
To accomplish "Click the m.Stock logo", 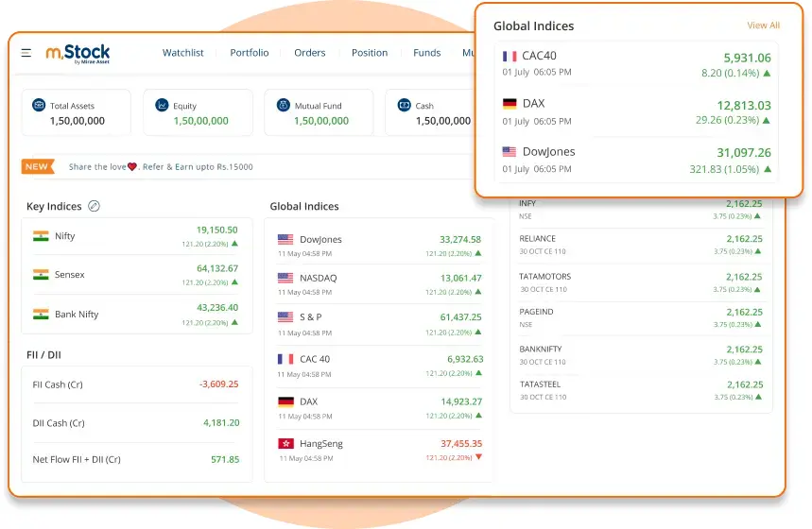I will pos(78,53).
